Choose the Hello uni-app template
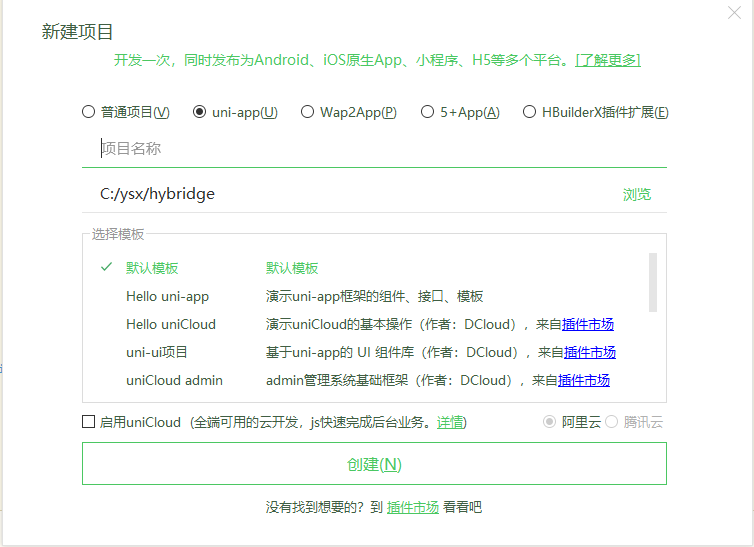The width and height of the screenshot is (754, 547). pyautogui.click(x=374, y=296)
